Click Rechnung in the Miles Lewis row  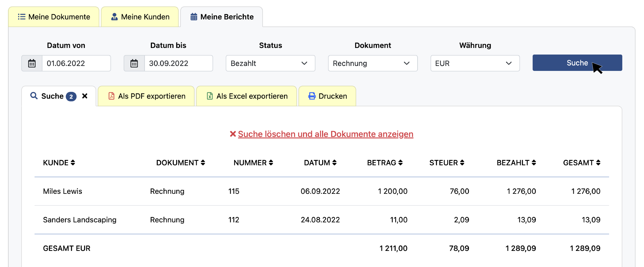pos(167,191)
